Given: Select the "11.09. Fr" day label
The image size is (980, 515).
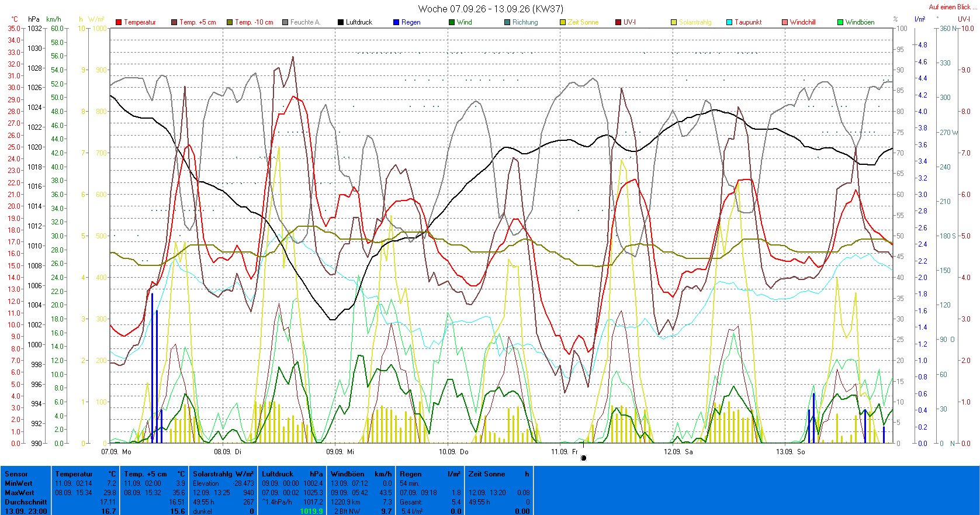Looking at the screenshot, I should click(x=565, y=451).
